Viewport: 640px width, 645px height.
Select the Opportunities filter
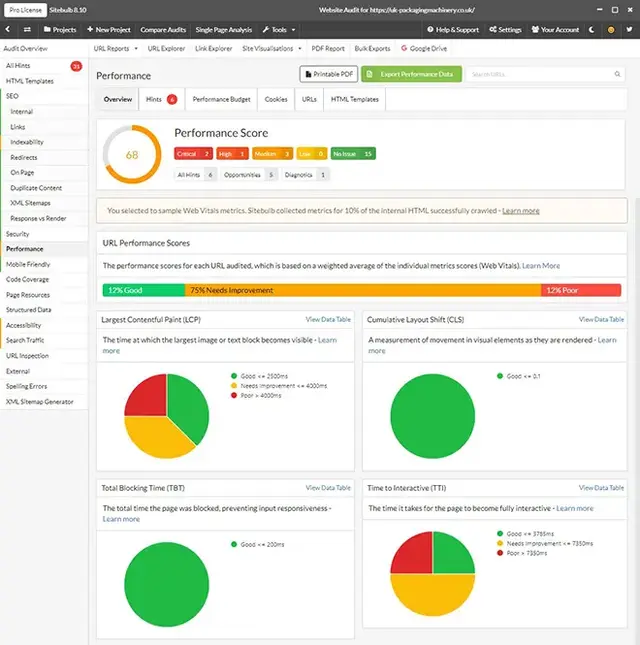[x=248, y=175]
